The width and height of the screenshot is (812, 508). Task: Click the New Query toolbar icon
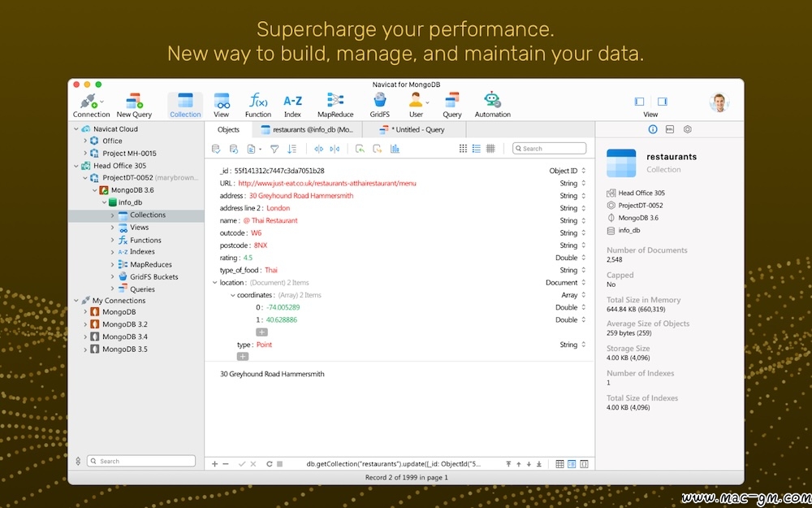[134, 105]
